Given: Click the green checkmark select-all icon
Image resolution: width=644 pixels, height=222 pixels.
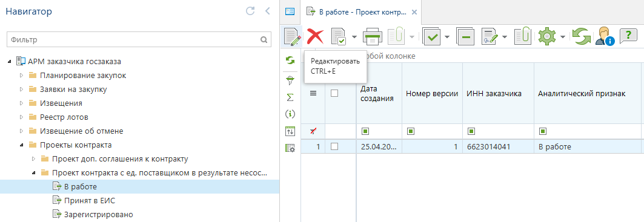Looking at the screenshot, I should point(433,37).
